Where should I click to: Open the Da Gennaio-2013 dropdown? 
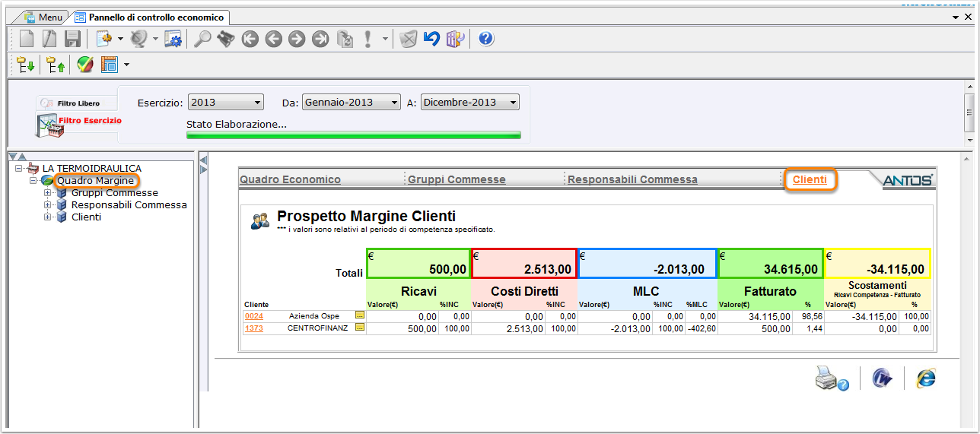coord(352,102)
